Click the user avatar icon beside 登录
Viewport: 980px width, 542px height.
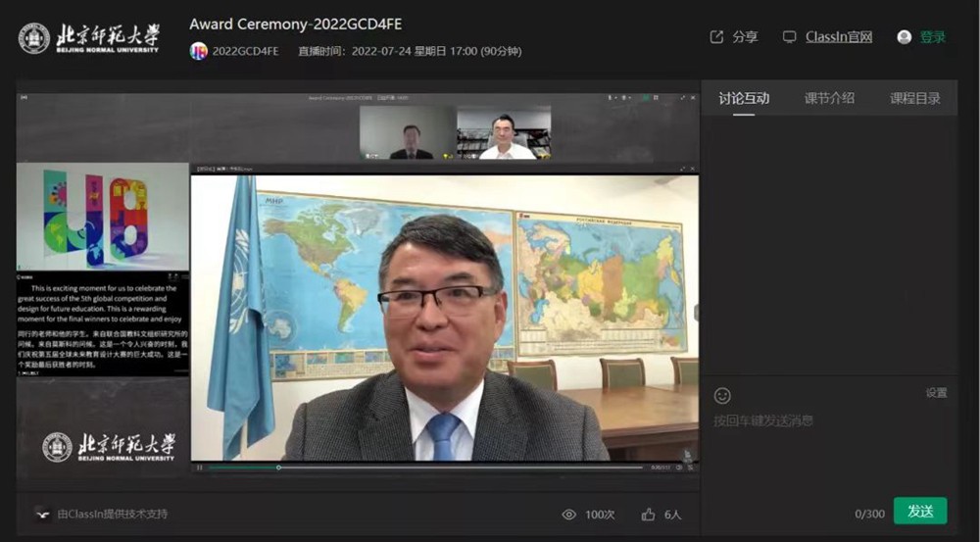904,37
